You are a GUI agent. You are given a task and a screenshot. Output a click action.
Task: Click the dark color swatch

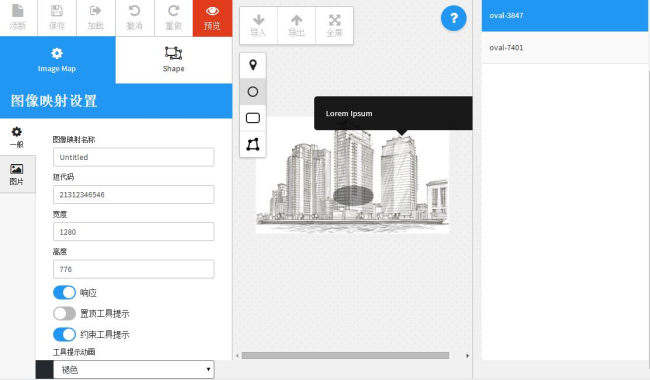tap(44, 369)
